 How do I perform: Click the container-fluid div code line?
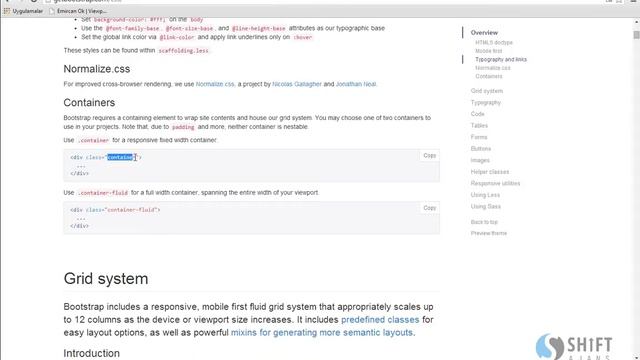[115, 210]
